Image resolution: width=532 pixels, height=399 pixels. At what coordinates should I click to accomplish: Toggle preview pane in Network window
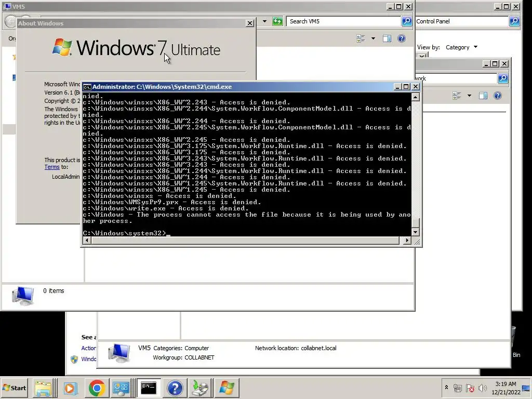pos(483,96)
